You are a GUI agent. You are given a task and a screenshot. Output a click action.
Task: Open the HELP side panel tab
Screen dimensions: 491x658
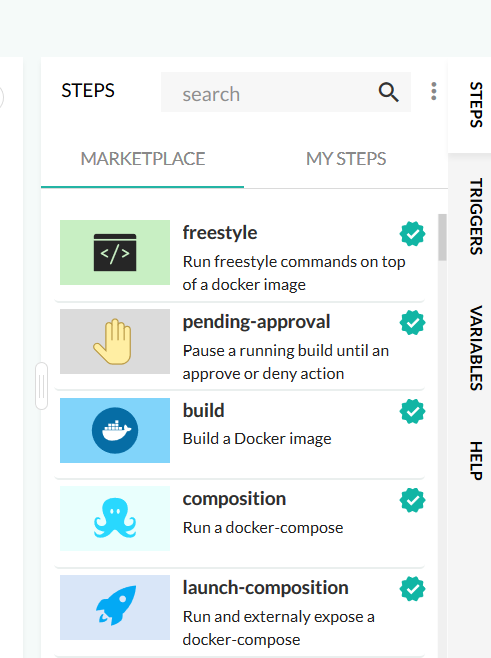[x=476, y=460]
